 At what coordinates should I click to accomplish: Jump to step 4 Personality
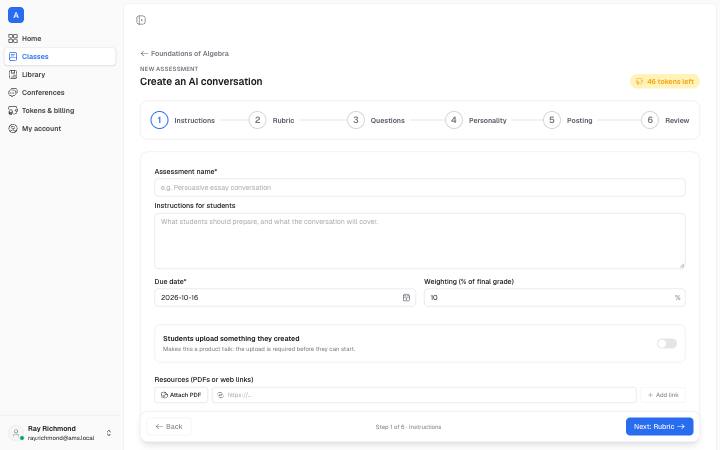[476, 120]
